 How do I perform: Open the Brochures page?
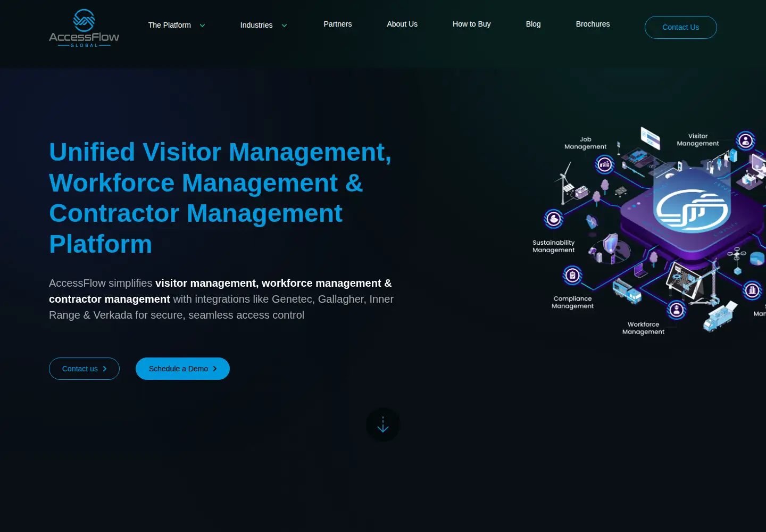[x=593, y=24]
